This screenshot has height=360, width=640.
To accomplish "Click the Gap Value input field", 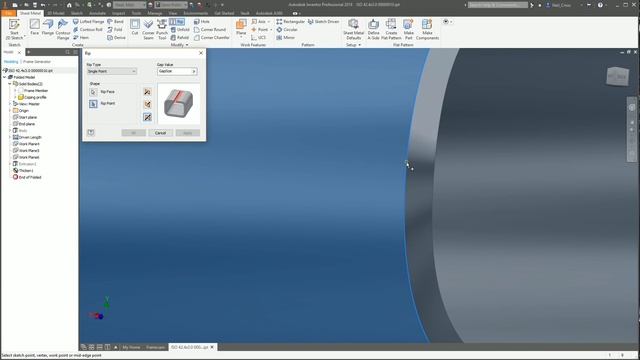I will 174,71.
